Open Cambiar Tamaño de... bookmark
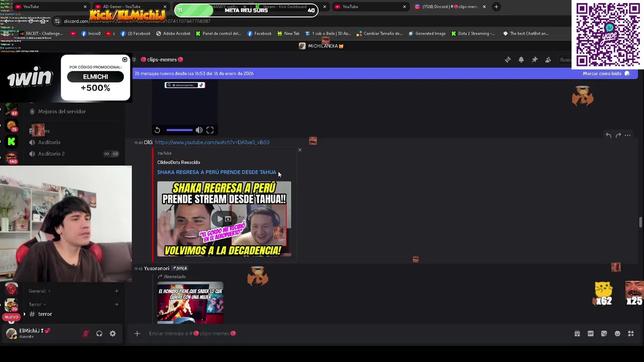The width and height of the screenshot is (644, 362). click(379, 34)
